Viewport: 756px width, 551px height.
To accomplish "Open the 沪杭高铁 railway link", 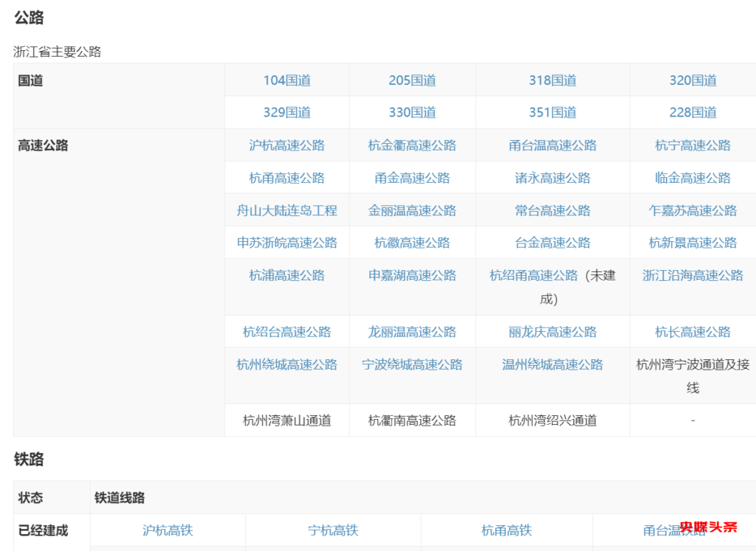I will coord(168,530).
